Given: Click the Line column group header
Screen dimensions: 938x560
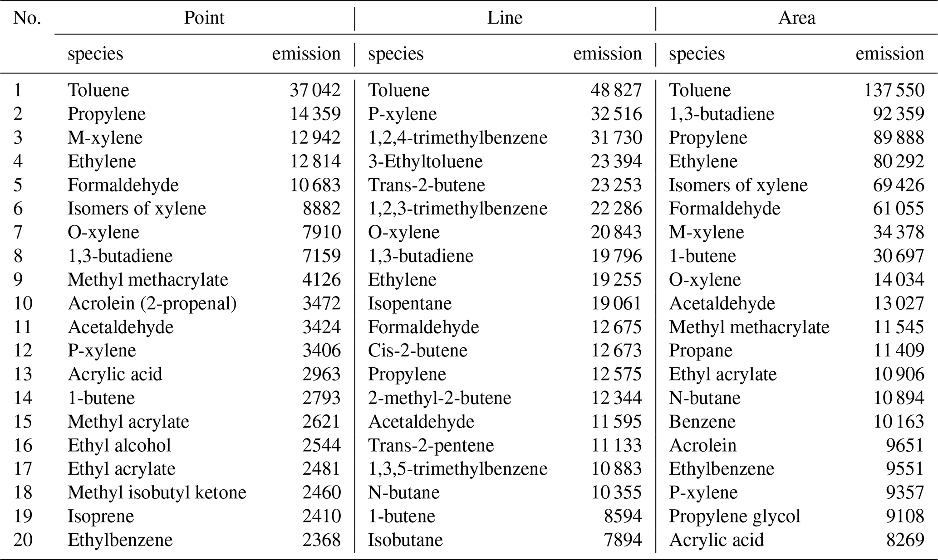Looking at the screenshot, I should coord(505,18).
